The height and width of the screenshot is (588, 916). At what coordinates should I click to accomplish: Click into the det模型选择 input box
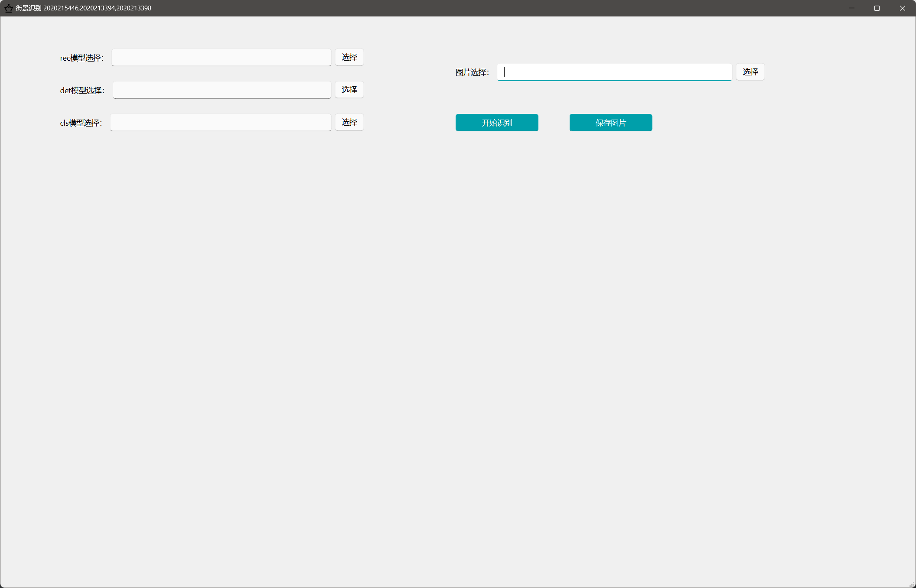pos(222,90)
